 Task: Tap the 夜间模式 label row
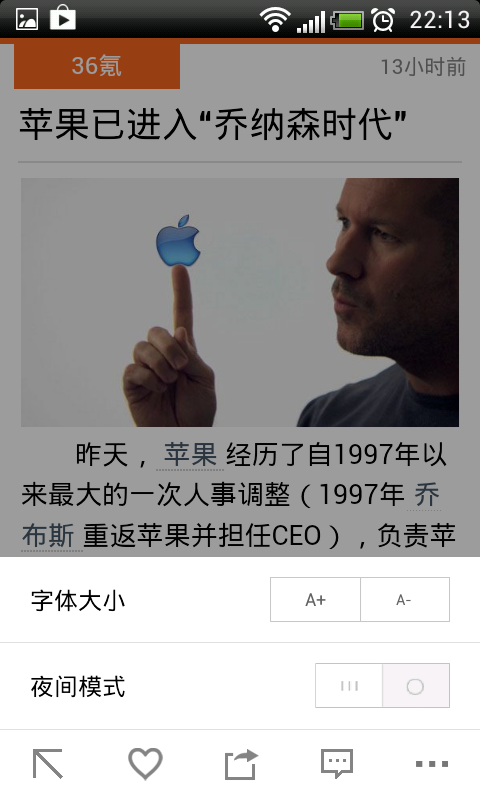tap(240, 686)
